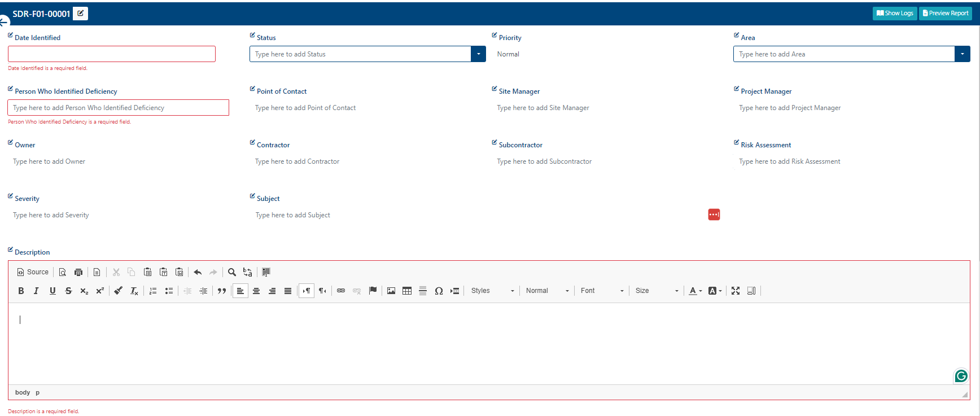Open the Styles dropdown
980x416 pixels.
tap(493, 291)
